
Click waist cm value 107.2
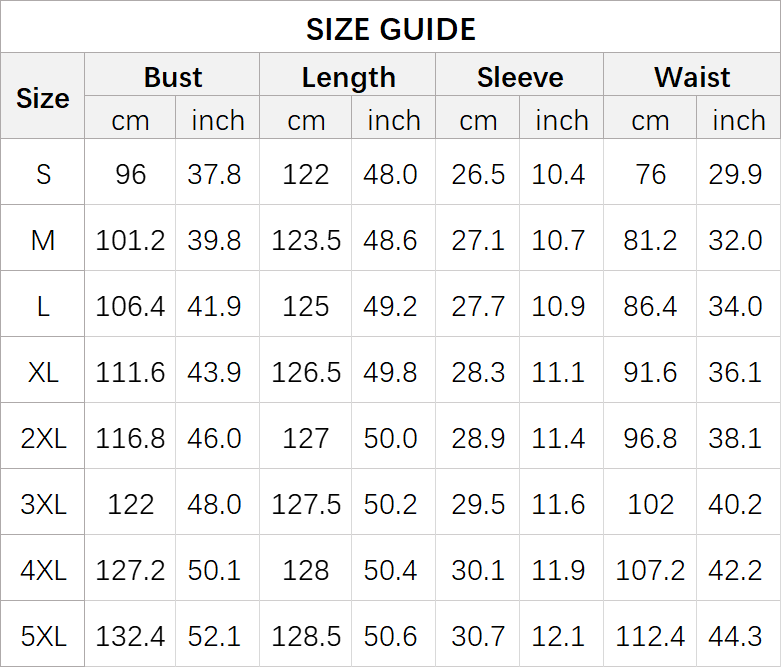click(x=650, y=570)
